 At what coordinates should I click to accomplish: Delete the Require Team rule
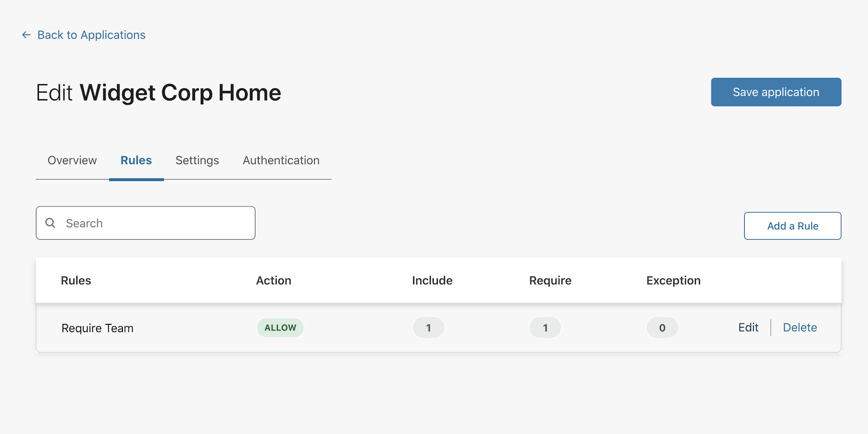(x=799, y=328)
